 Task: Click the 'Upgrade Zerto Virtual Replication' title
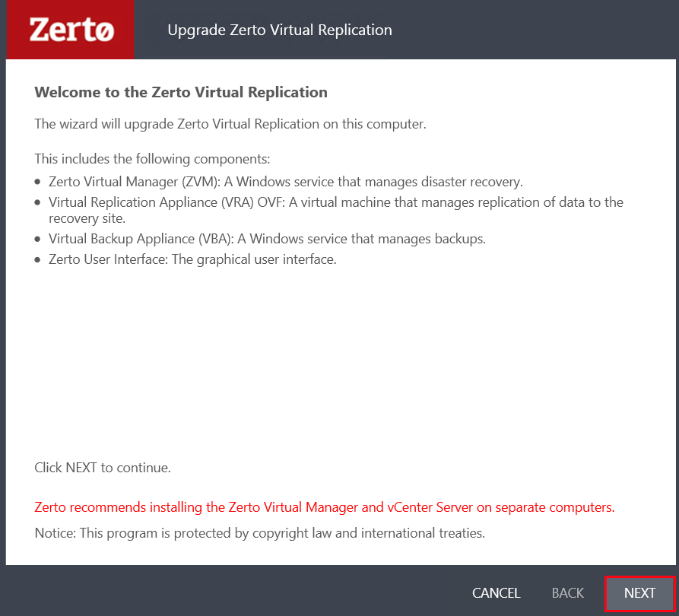[x=280, y=30]
